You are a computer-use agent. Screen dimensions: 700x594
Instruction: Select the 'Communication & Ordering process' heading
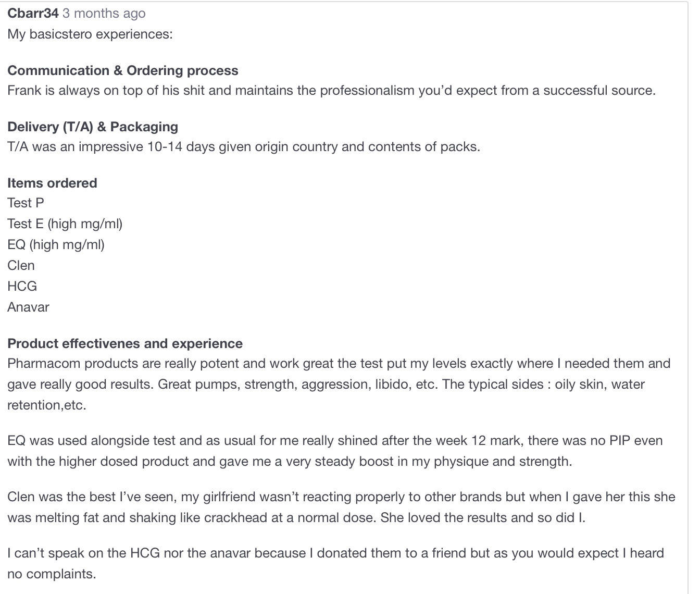123,71
